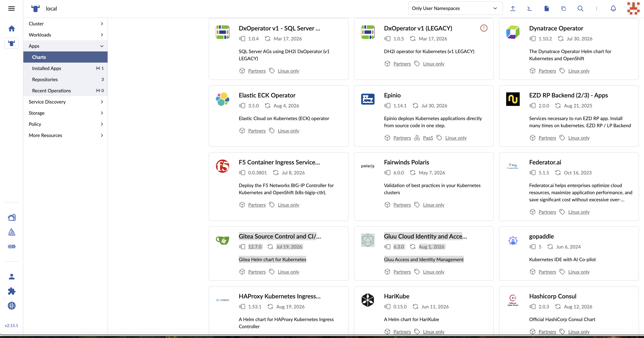Click Linux only tag on Fairwinds Polaris
Viewport: 644px width, 338px height.
(x=433, y=205)
